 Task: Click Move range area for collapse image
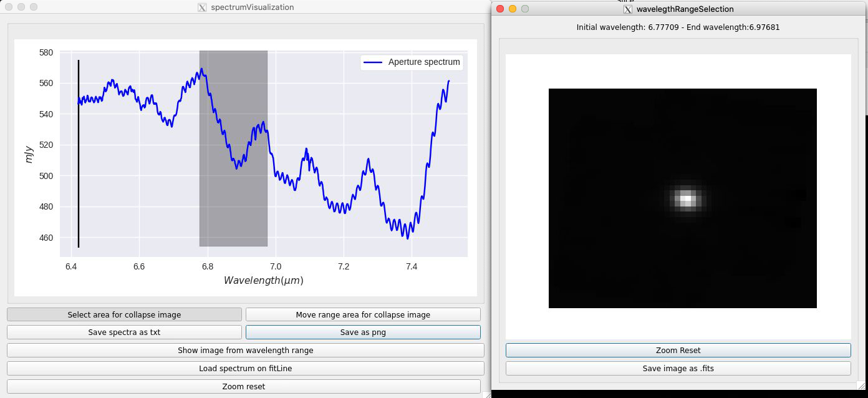click(x=363, y=314)
